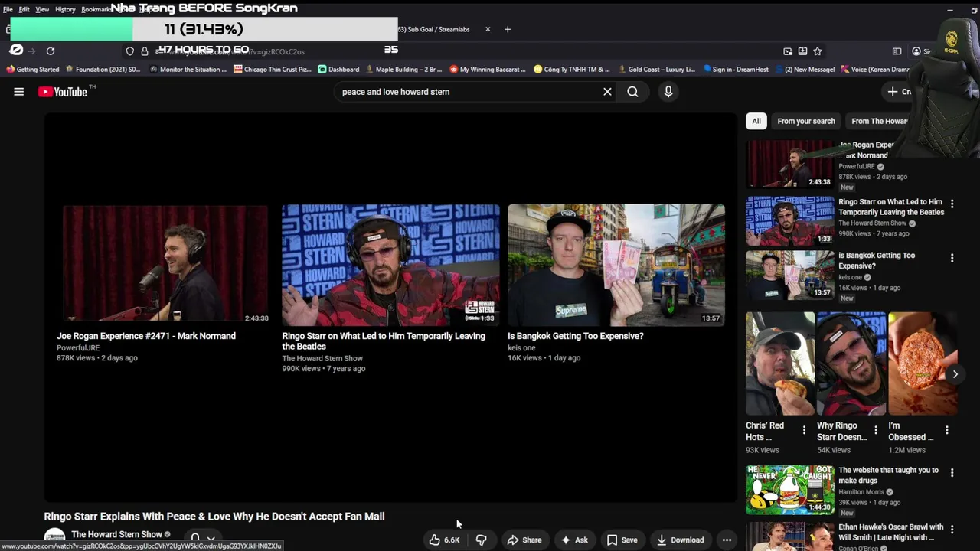
Task: Open the Ask AI button
Action: pyautogui.click(x=574, y=540)
